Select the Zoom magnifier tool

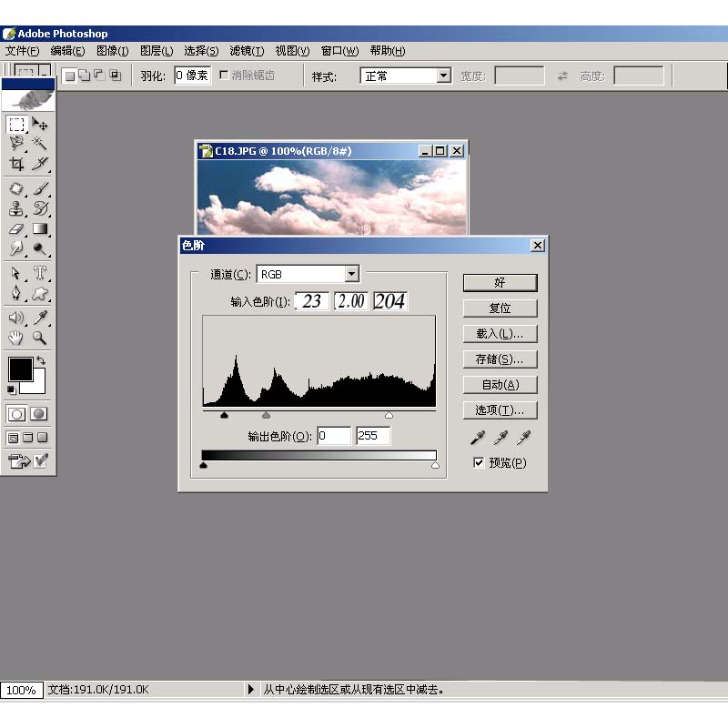pos(40,338)
